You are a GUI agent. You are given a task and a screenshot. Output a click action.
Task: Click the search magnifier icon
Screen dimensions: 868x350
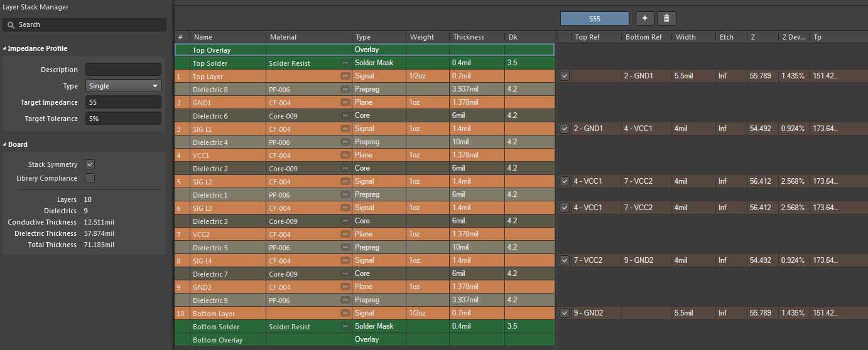click(x=11, y=24)
